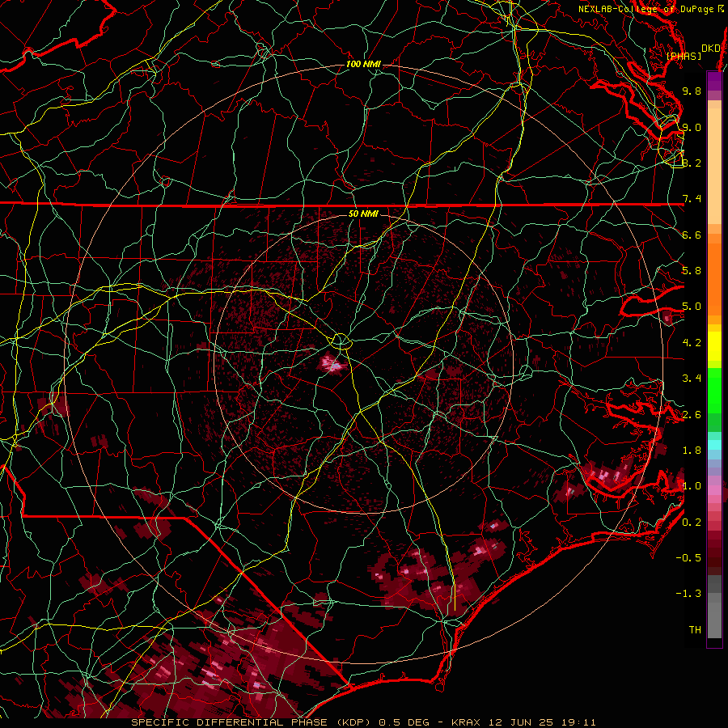Select the 9.8 value on the color scale
The height and width of the screenshot is (728, 728).
[692, 91]
